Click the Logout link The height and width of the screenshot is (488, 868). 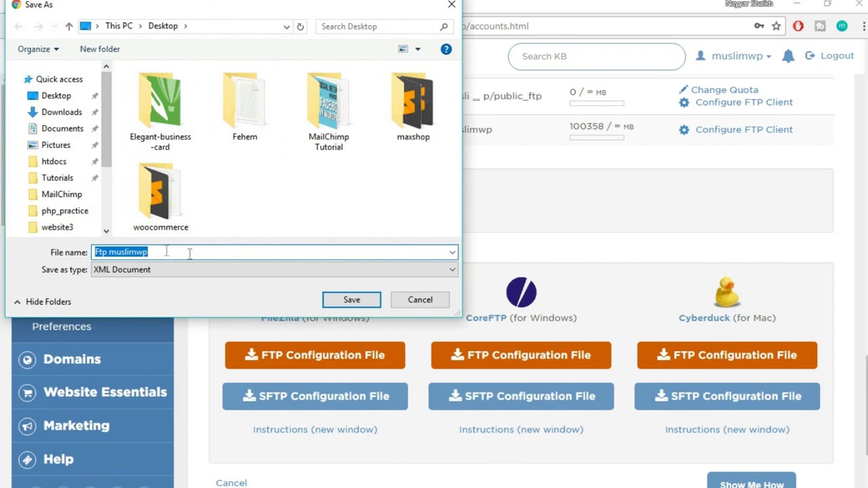pyautogui.click(x=830, y=56)
